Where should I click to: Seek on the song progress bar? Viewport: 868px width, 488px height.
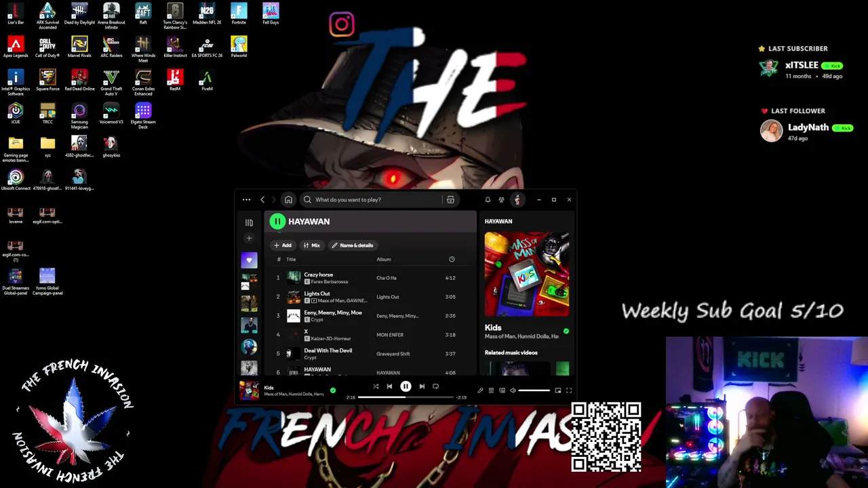pyautogui.click(x=406, y=397)
